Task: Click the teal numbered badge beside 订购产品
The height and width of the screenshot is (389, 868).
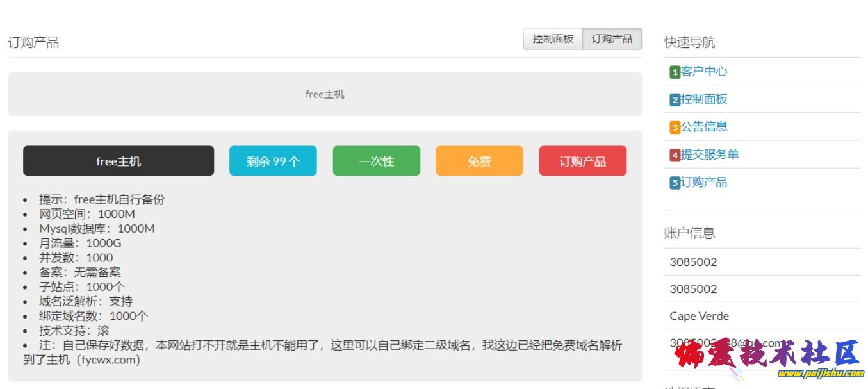Action: coord(674,182)
